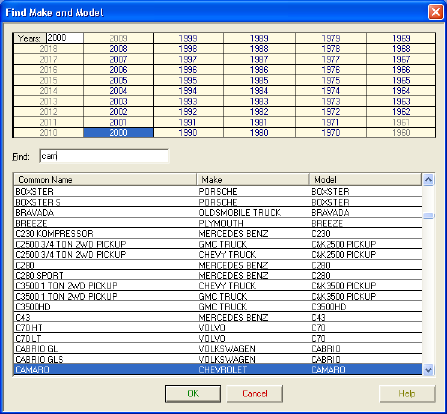This screenshot has width=447, height=414.
Task: Select year 2008 in the grid
Action: click(118, 49)
